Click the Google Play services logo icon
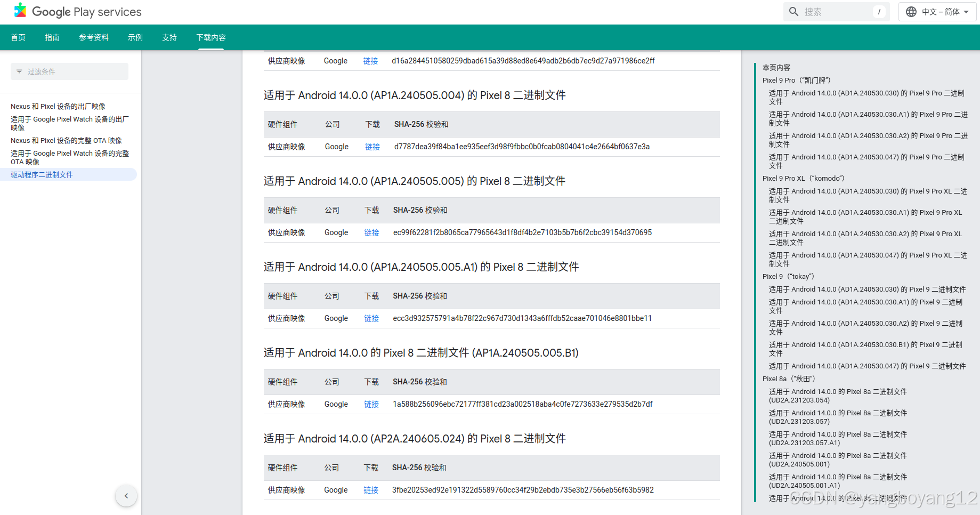 20,11
